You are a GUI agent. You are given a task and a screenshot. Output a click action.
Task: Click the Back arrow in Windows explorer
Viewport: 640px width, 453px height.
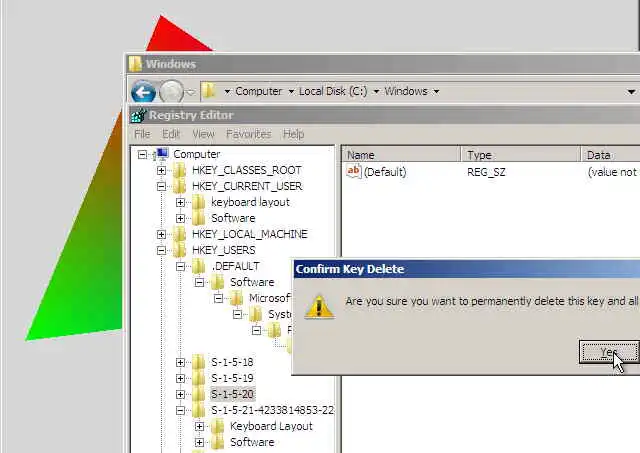(143, 92)
